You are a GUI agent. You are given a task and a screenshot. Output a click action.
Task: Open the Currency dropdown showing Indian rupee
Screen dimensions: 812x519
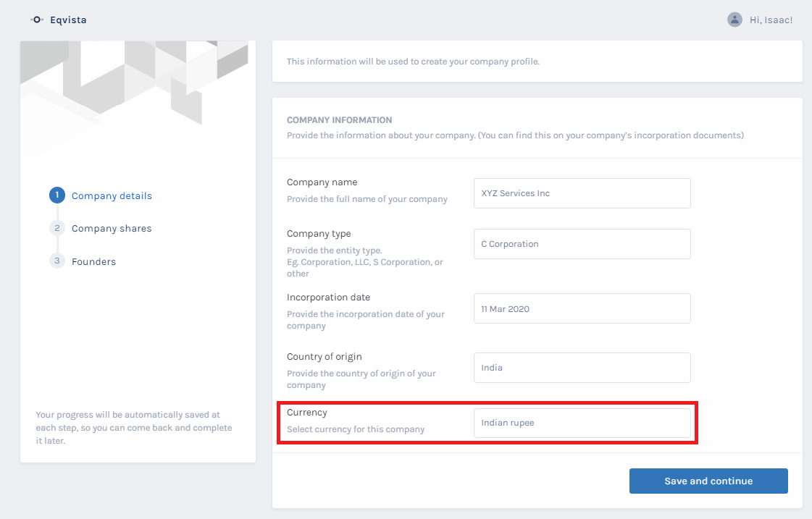(x=582, y=423)
